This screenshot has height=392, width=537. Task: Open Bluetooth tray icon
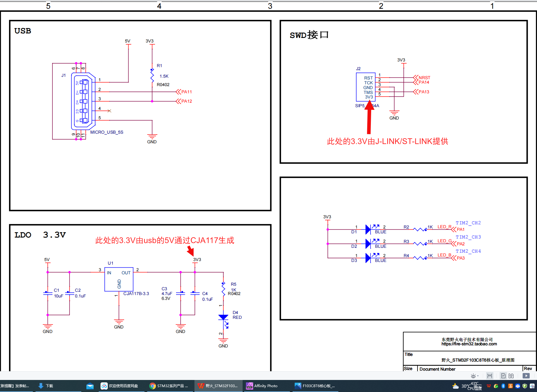tap(503, 386)
